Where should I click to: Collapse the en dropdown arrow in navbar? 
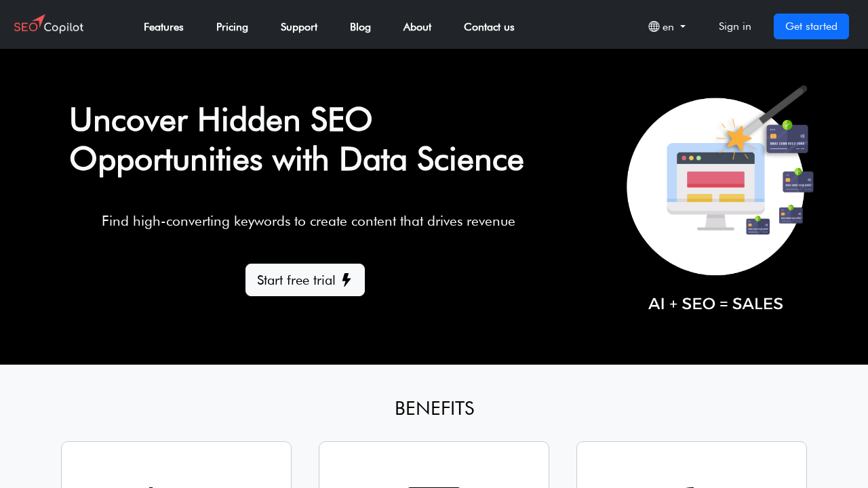pos(683,27)
